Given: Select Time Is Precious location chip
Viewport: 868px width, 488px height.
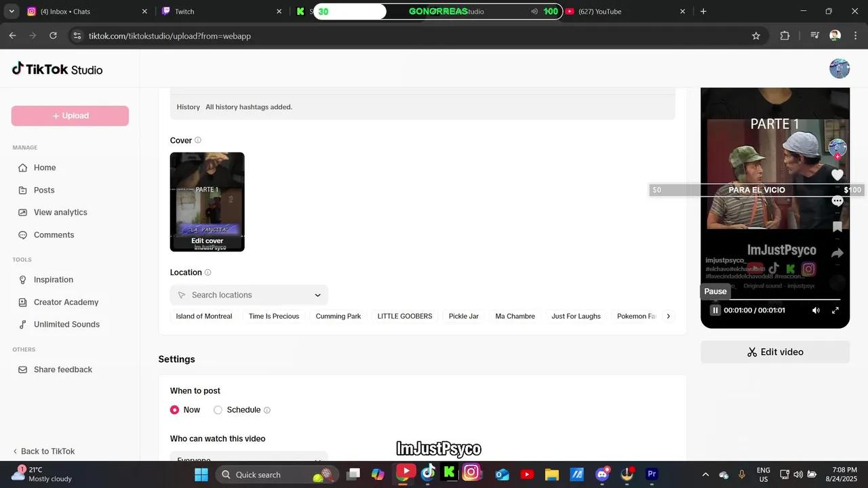Looking at the screenshot, I should [274, 316].
